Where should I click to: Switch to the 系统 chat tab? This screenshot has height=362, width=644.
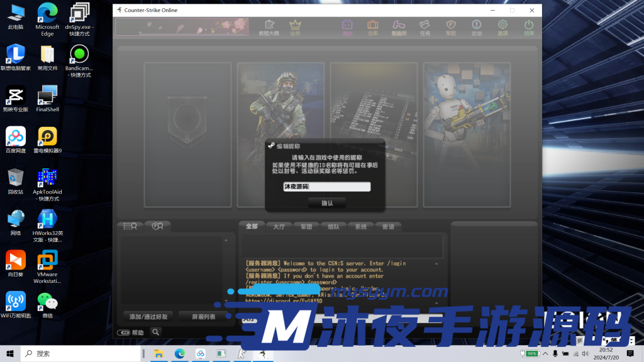pyautogui.click(x=360, y=226)
